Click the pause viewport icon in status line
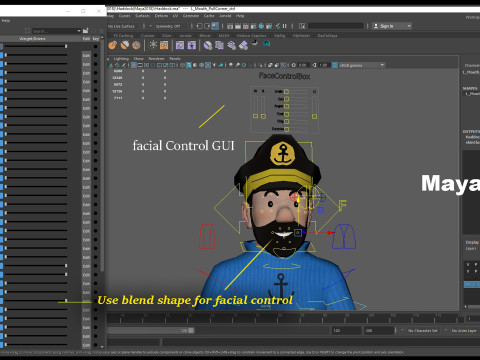The image size is (480, 360). (x=284, y=26)
